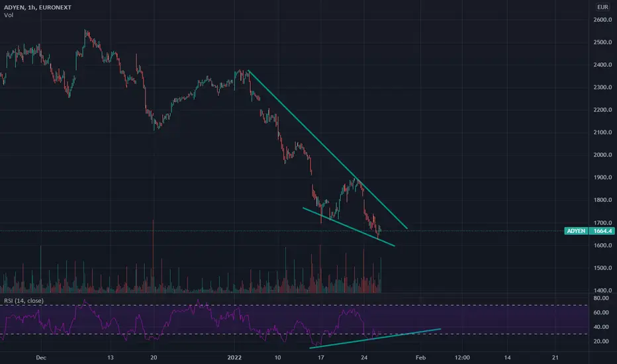Click the 1700.0 price axis label

pos(602,223)
